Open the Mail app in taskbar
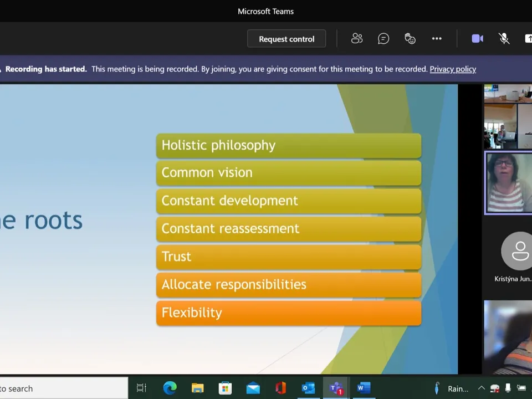The image size is (532, 399). (x=253, y=388)
